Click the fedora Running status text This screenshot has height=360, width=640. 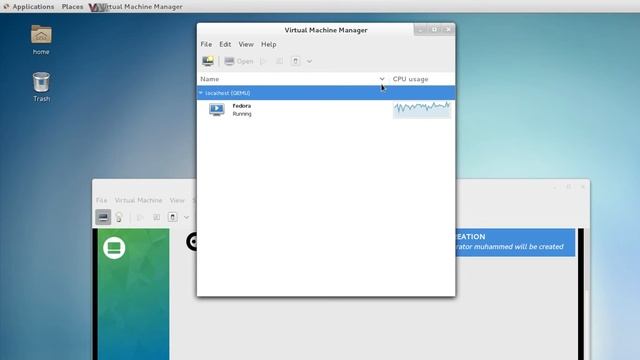tap(242, 114)
